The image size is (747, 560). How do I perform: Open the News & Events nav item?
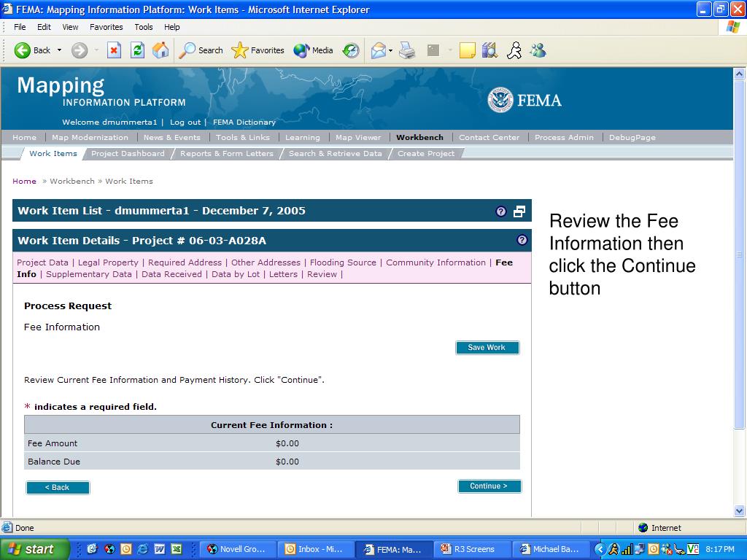click(172, 138)
